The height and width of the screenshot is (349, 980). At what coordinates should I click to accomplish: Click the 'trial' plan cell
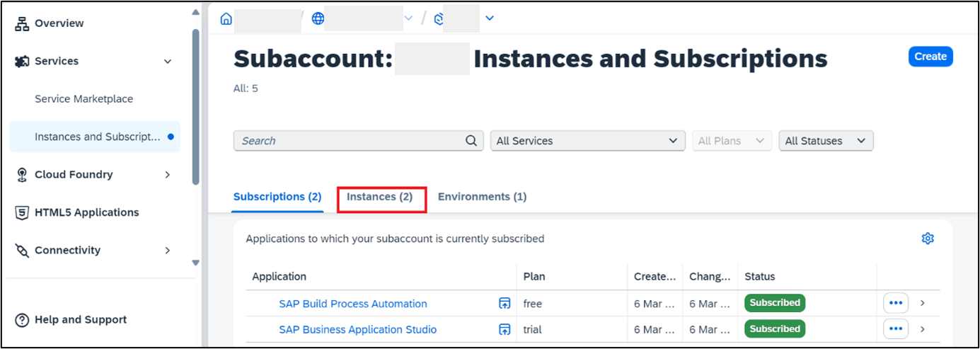click(534, 329)
